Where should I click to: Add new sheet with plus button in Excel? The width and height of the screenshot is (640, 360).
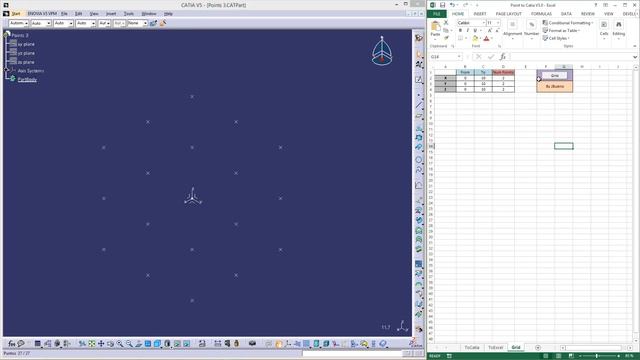point(538,348)
